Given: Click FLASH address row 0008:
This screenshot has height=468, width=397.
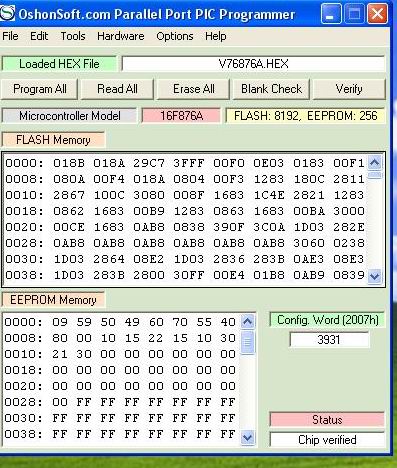Looking at the screenshot, I should [24, 179].
